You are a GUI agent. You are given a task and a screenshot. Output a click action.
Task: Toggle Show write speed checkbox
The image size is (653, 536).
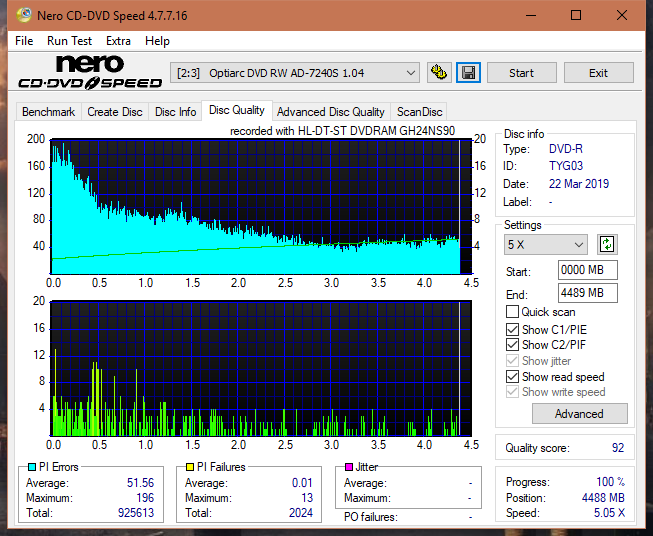click(x=512, y=392)
